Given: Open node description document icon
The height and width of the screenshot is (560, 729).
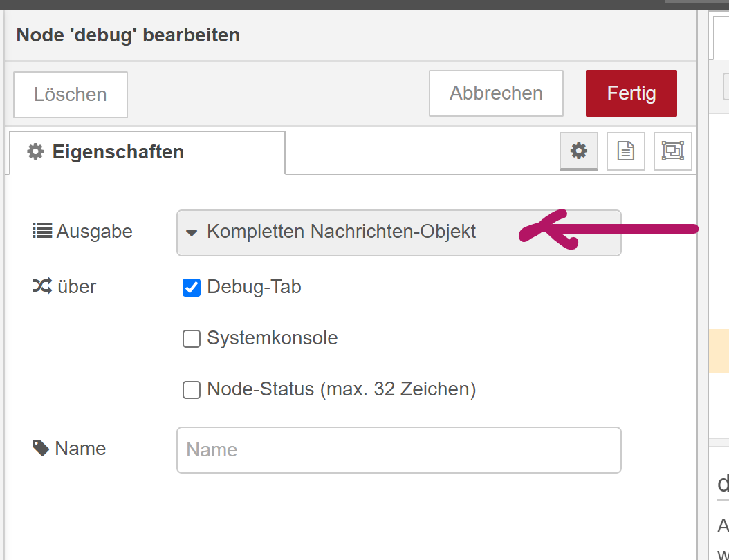Looking at the screenshot, I should 626,151.
